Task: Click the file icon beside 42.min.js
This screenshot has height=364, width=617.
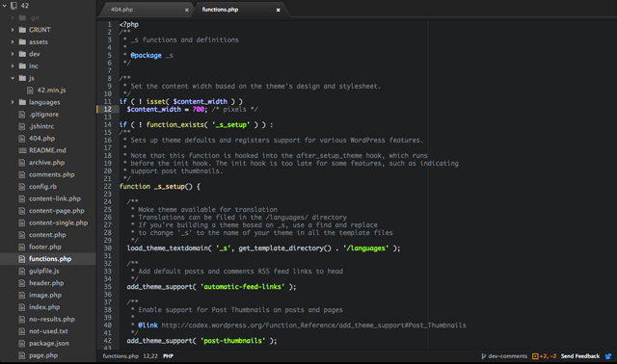Action: [x=30, y=91]
